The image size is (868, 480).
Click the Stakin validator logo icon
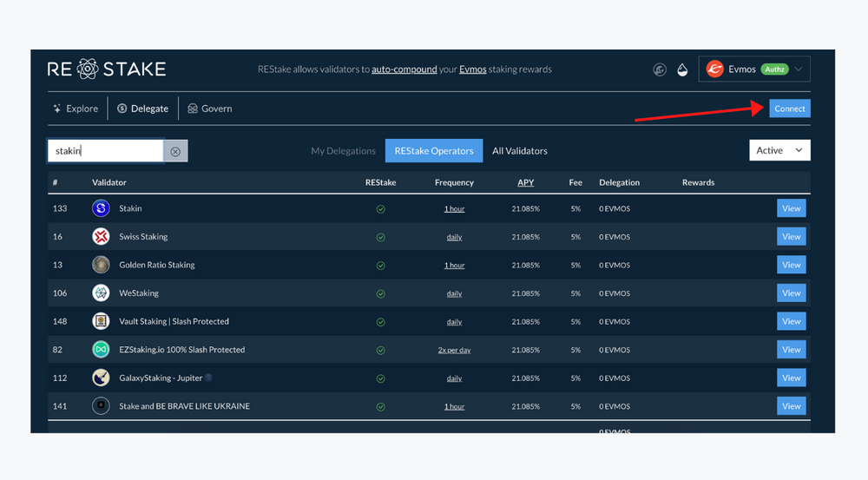(101, 208)
